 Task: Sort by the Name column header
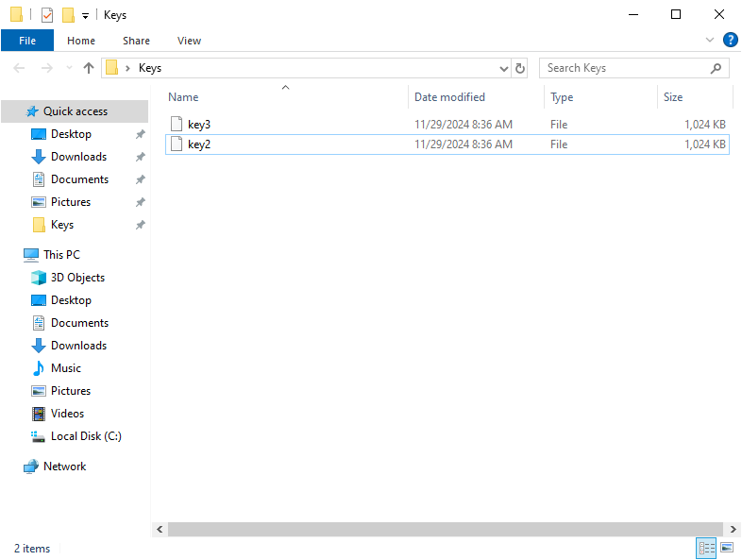(x=183, y=97)
